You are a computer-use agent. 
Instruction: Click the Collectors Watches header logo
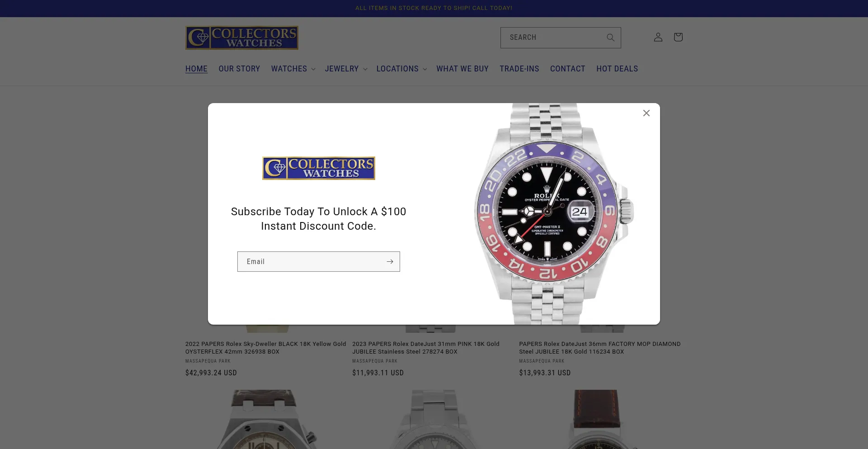tap(242, 38)
